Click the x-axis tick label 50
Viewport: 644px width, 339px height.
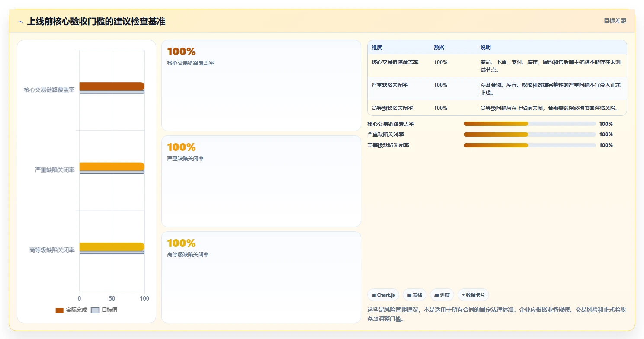(112, 299)
